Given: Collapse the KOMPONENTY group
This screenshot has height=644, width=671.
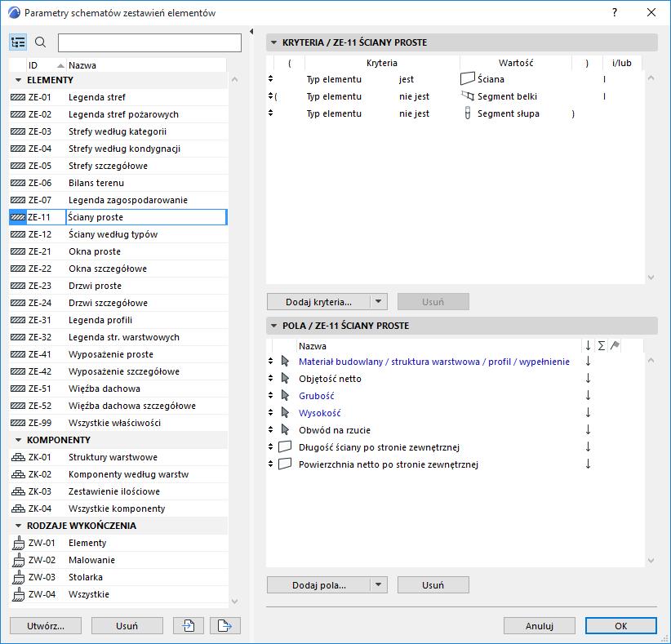Looking at the screenshot, I should [18, 440].
